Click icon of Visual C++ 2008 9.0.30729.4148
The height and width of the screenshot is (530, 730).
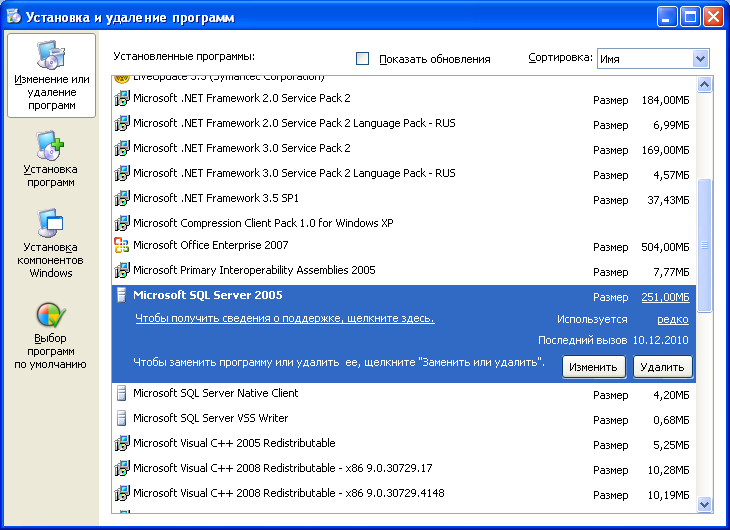coord(122,493)
